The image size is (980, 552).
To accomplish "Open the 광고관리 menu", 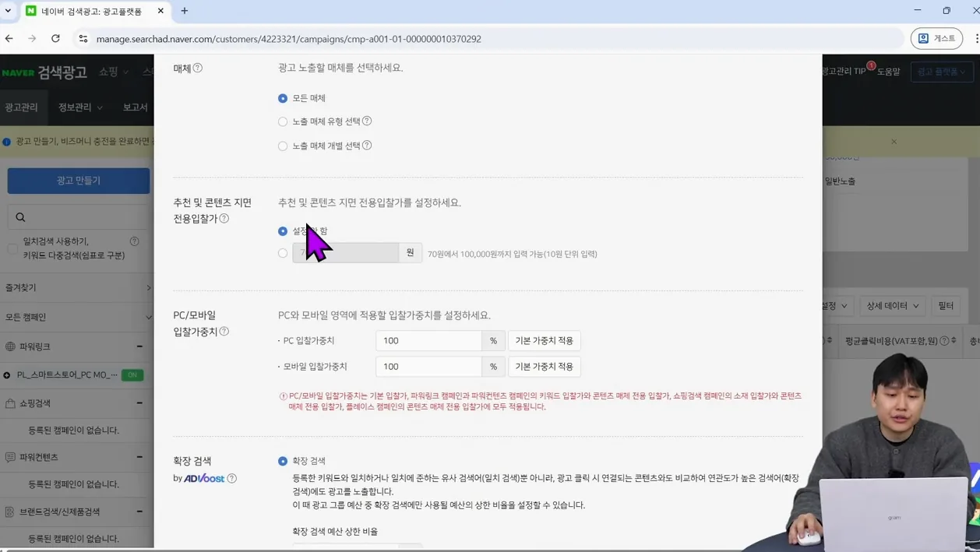I will click(21, 107).
